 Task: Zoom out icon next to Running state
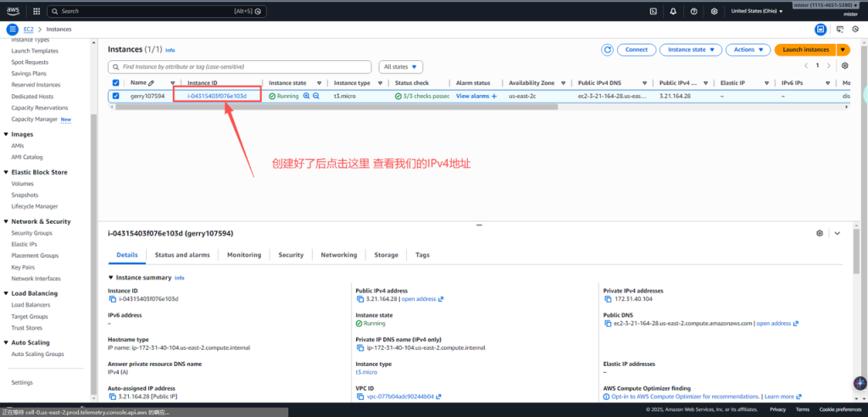(x=316, y=96)
